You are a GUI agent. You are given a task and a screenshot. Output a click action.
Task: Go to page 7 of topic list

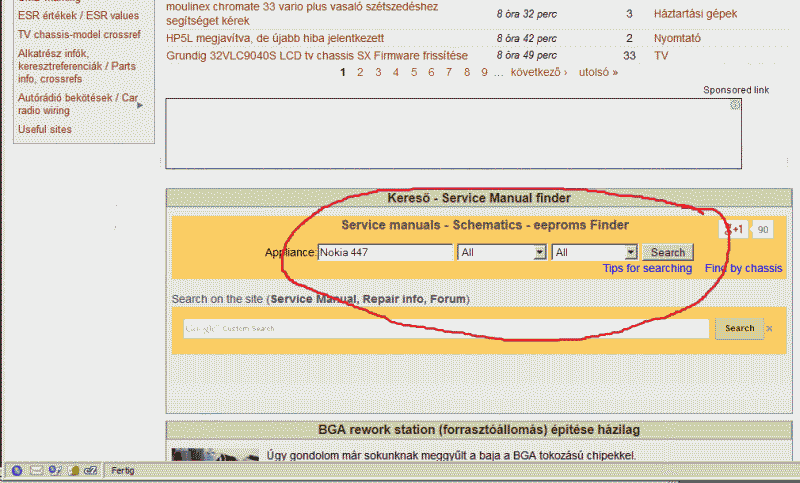point(449,72)
